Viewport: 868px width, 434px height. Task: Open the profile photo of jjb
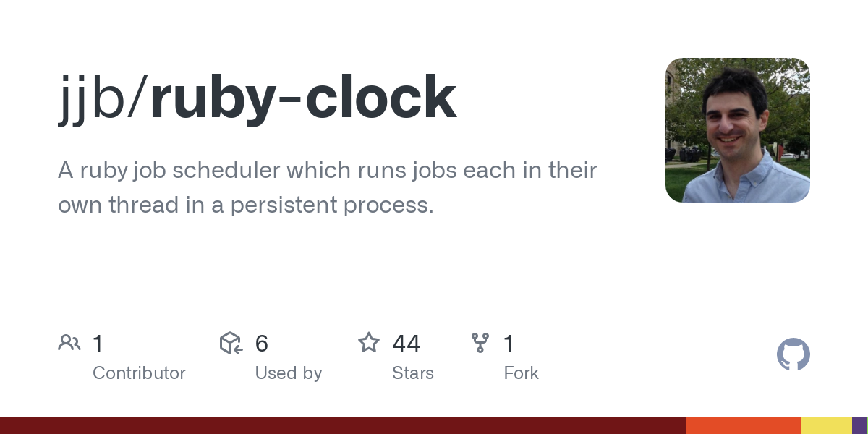pyautogui.click(x=738, y=130)
